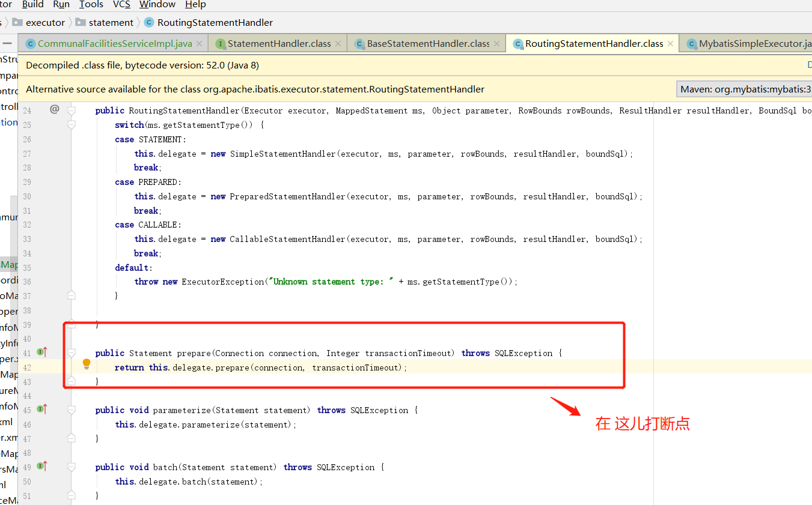The height and width of the screenshot is (505, 812).
Task: Click the class icon on CommunalFacilitiesServiceImpl.java tab
Action: coord(31,44)
